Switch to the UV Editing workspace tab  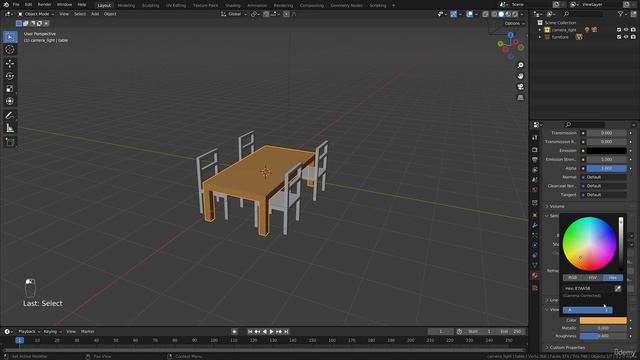click(176, 6)
